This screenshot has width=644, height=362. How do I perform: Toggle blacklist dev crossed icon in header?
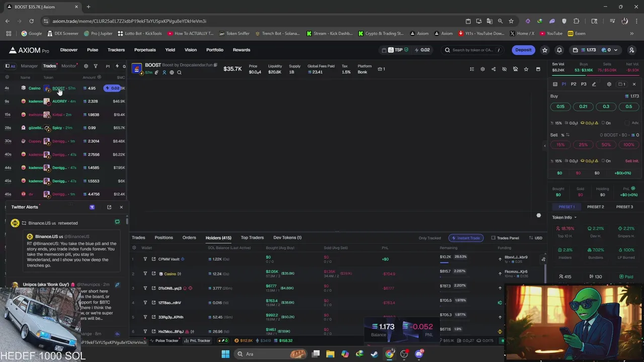515,69
